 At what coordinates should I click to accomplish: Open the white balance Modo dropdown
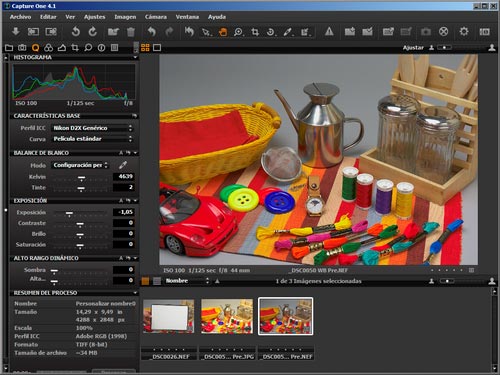point(80,165)
